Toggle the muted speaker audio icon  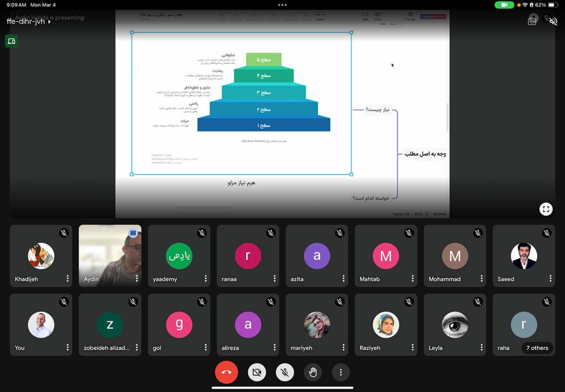pyautogui.click(x=554, y=21)
